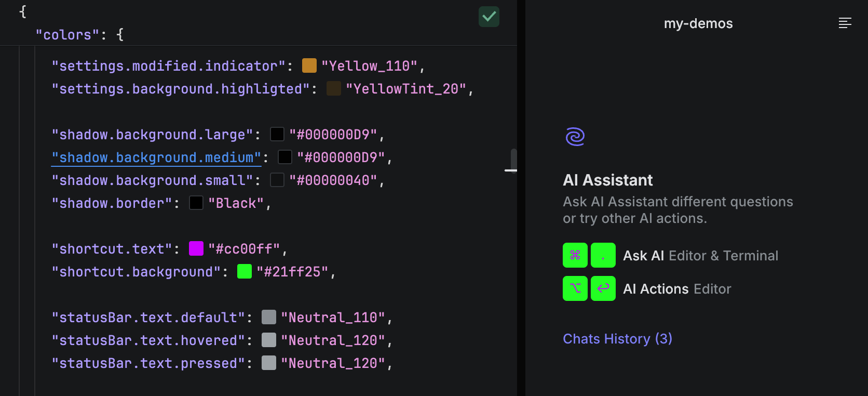Click the period key icon for Ask AI shortcut
This screenshot has height=396, width=868.
click(603, 255)
